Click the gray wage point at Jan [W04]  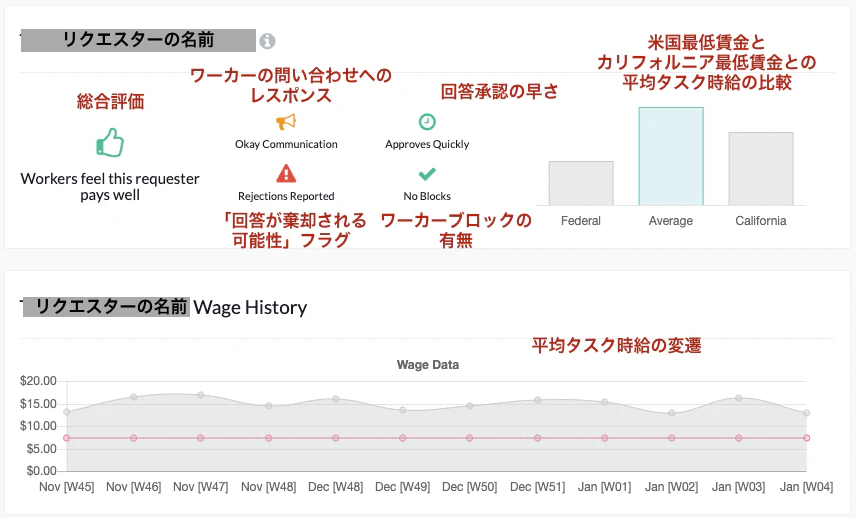806,413
